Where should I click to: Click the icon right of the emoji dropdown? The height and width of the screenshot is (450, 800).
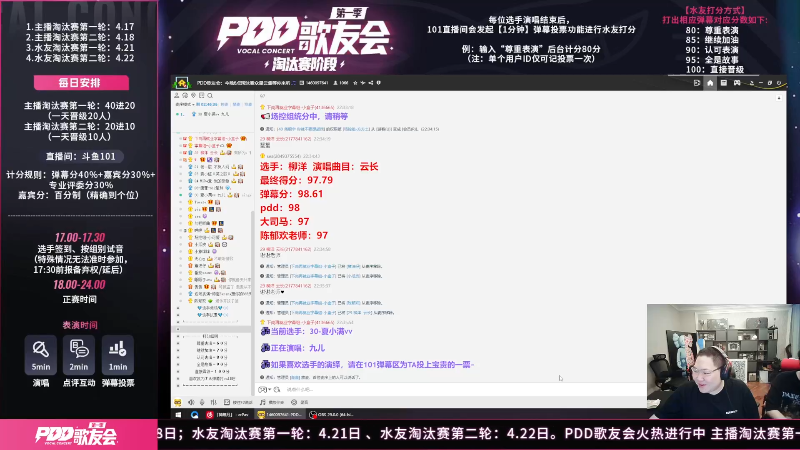pyautogui.click(x=277, y=390)
